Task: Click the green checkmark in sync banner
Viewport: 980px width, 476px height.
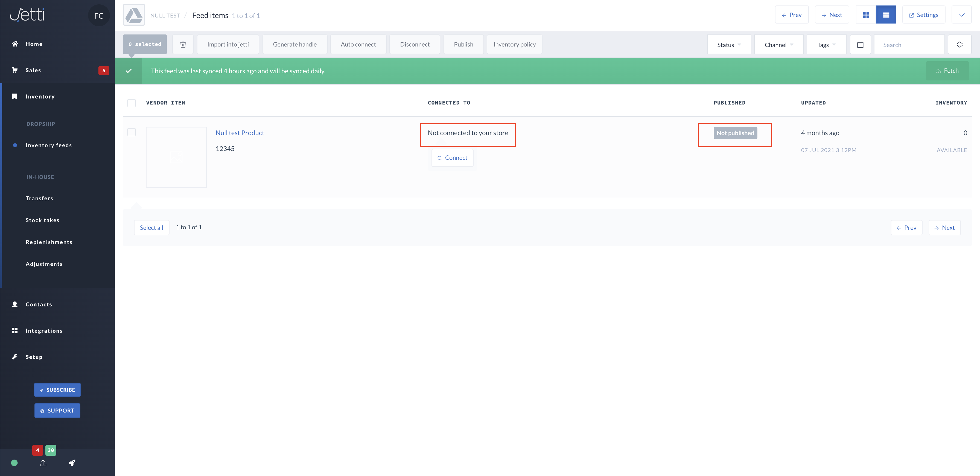Action: (129, 71)
